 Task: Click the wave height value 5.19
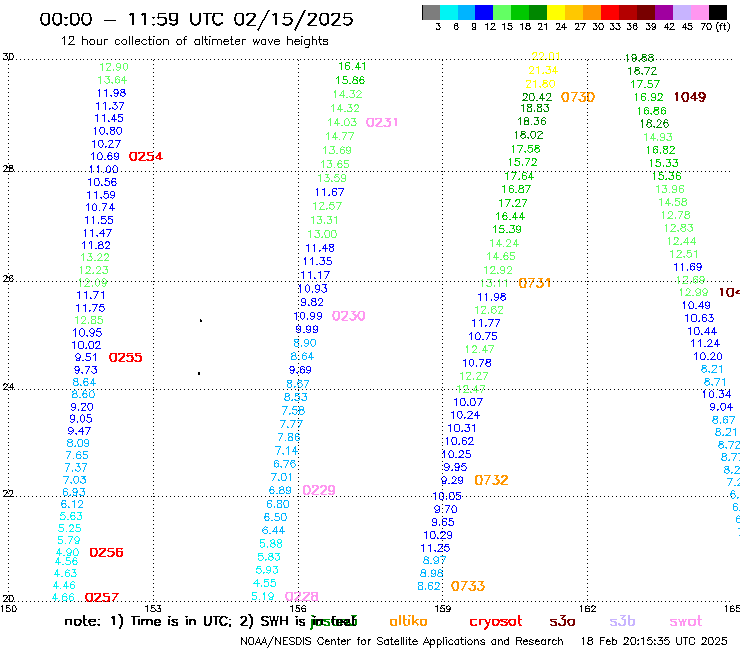[263, 596]
